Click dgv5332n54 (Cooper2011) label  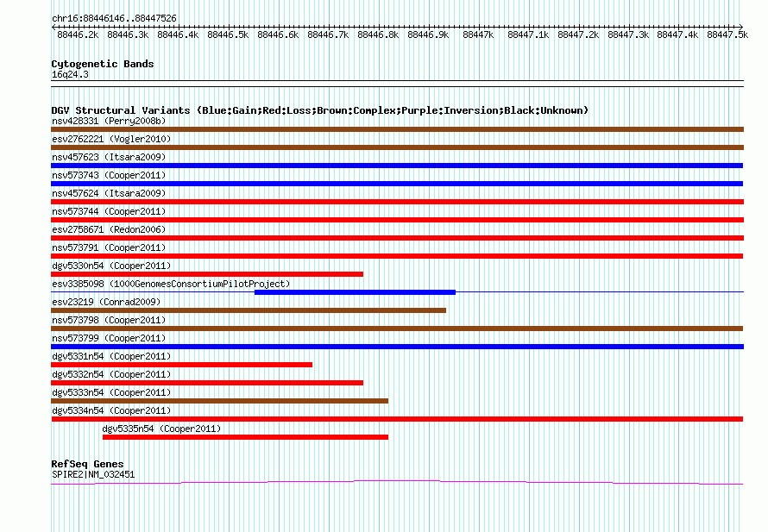[x=111, y=374]
